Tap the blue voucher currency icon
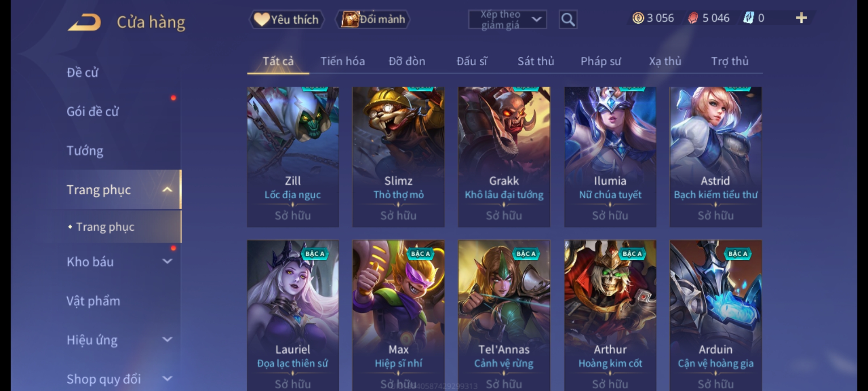The image size is (868, 391). [748, 18]
